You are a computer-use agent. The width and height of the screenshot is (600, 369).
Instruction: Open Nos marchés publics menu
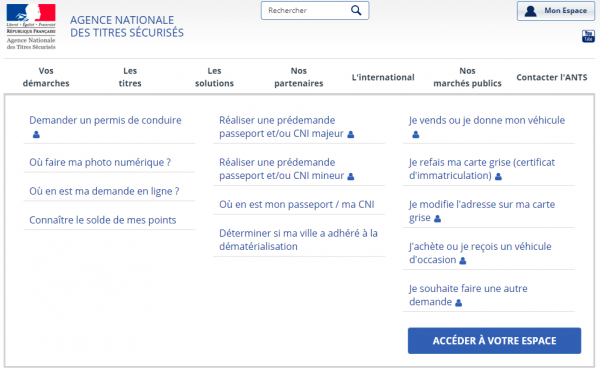467,77
